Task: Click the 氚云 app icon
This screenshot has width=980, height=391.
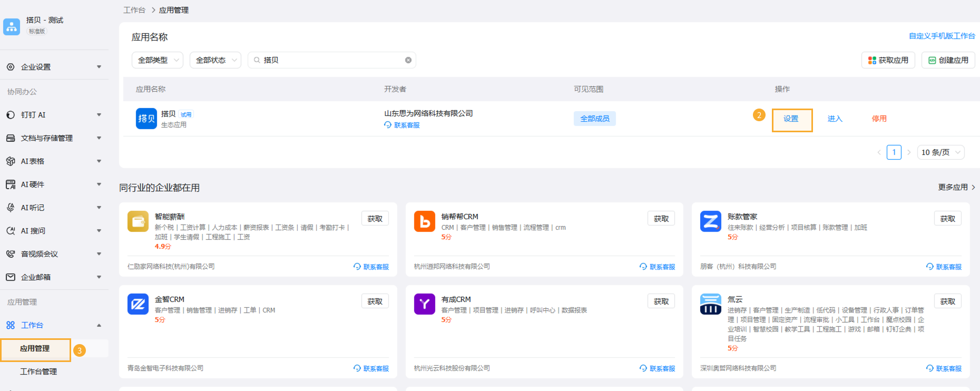Action: [711, 304]
